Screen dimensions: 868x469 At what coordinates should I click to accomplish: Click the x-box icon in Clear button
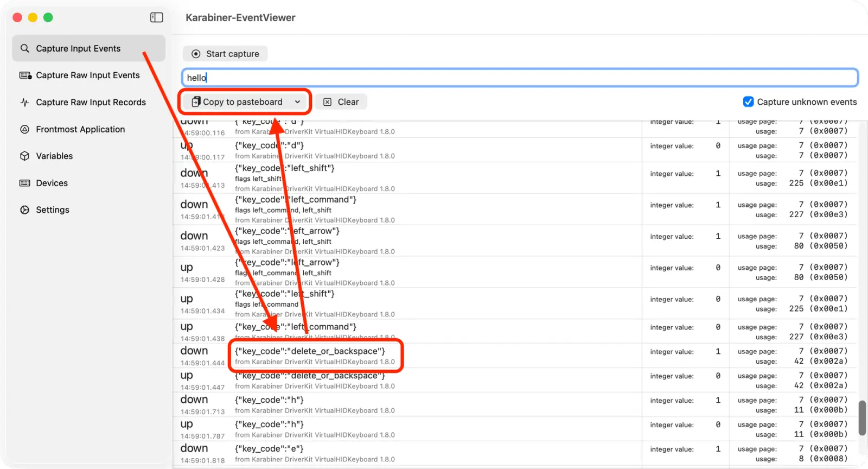point(328,102)
